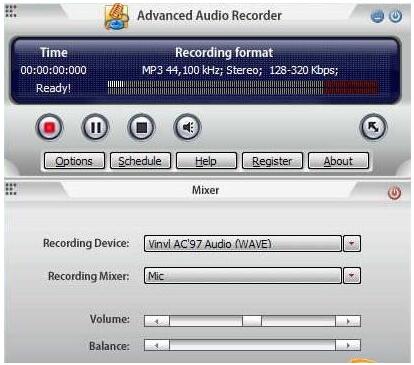Viewport: 414px width, 365px height.
Task: Increase Volume with the right arrow
Action: [348, 321]
